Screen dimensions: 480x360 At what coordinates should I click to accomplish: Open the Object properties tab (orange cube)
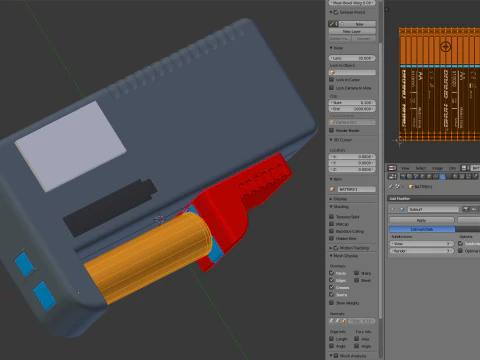[x=429, y=176]
